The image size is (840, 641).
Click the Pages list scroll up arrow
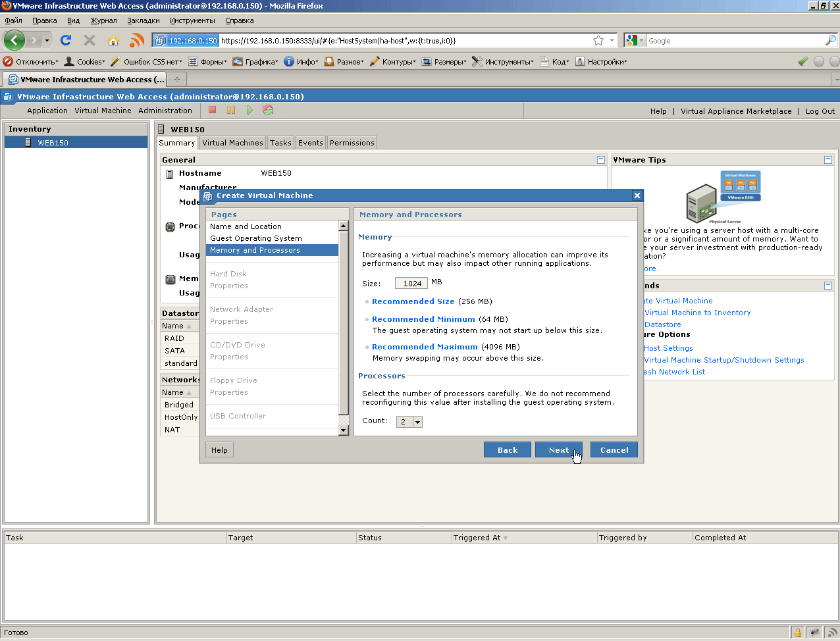click(x=343, y=226)
